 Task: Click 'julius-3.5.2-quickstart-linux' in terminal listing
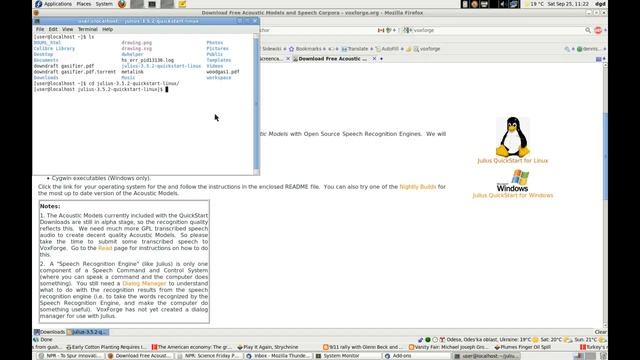(x=161, y=66)
